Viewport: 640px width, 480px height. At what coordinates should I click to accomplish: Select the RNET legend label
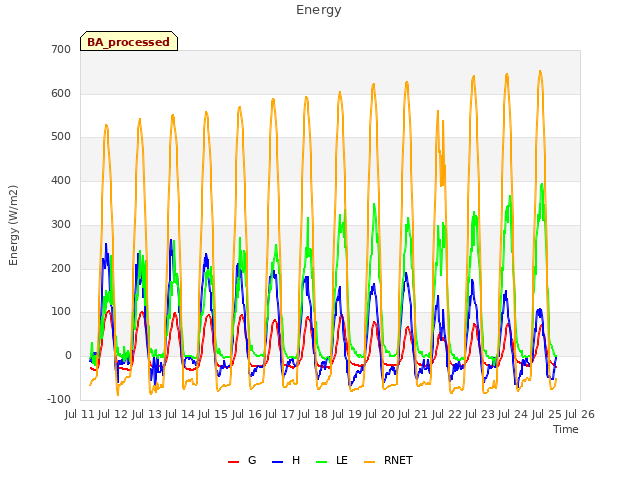point(398,460)
